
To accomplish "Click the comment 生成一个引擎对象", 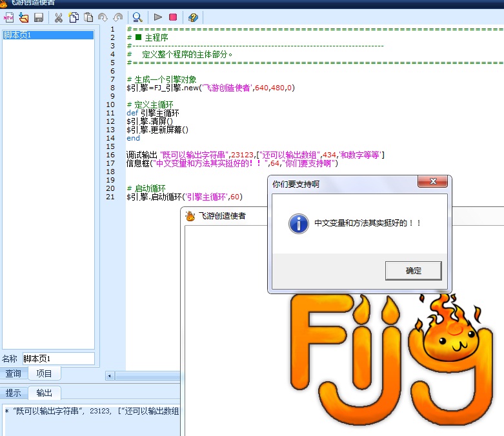I will click(162, 79).
